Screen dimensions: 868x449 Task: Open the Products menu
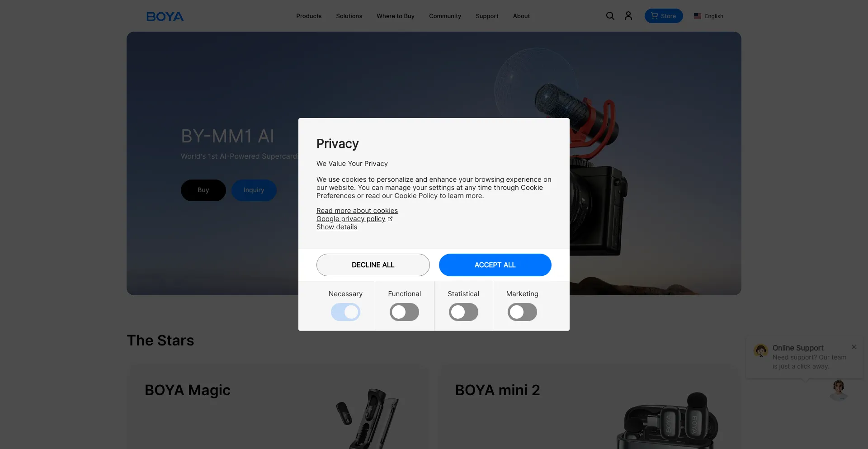309,16
